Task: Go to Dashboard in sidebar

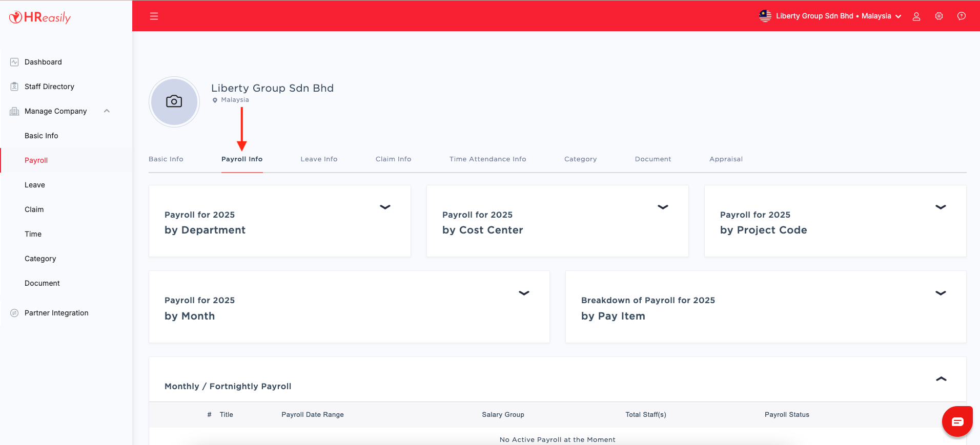Action: point(43,62)
